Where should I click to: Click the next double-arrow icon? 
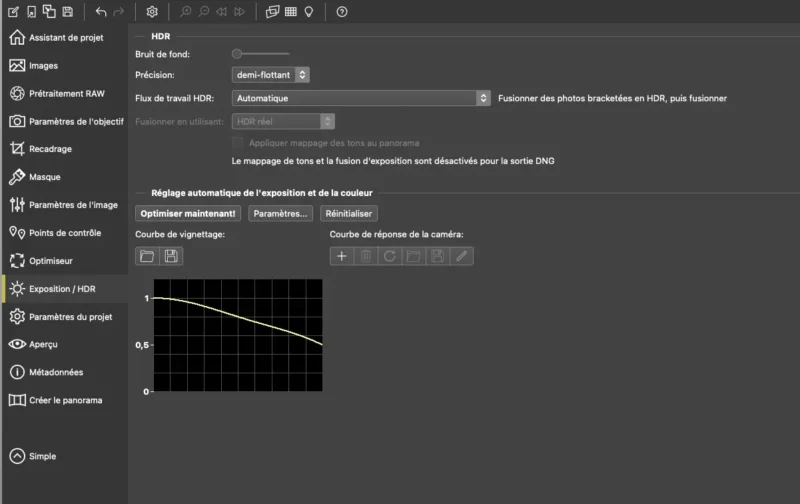(239, 12)
